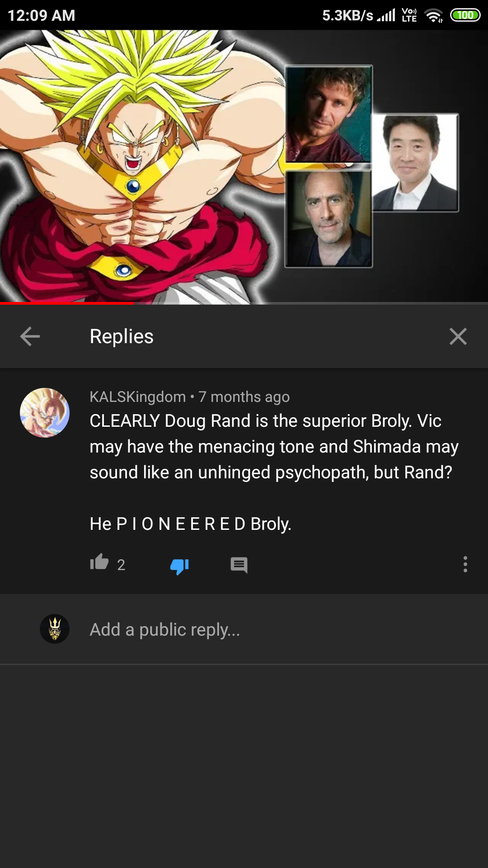
Task: Open the three-dot comment options menu
Action: pos(465,564)
